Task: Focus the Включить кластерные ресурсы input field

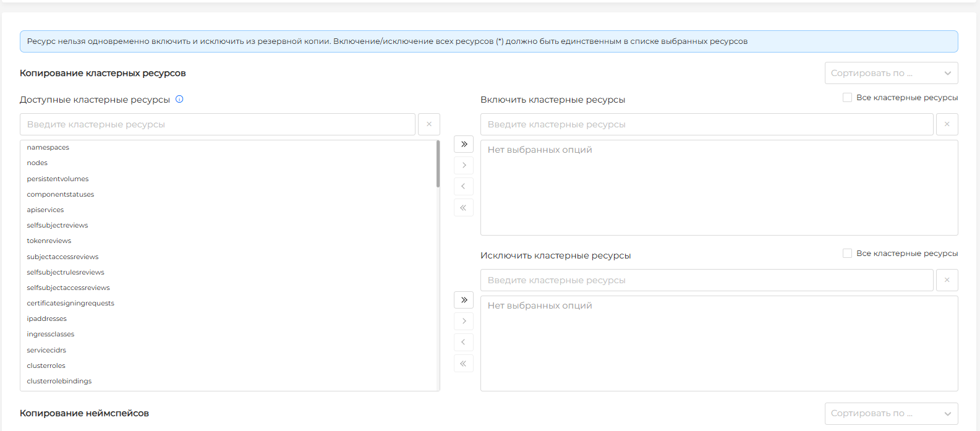Action: [707, 124]
